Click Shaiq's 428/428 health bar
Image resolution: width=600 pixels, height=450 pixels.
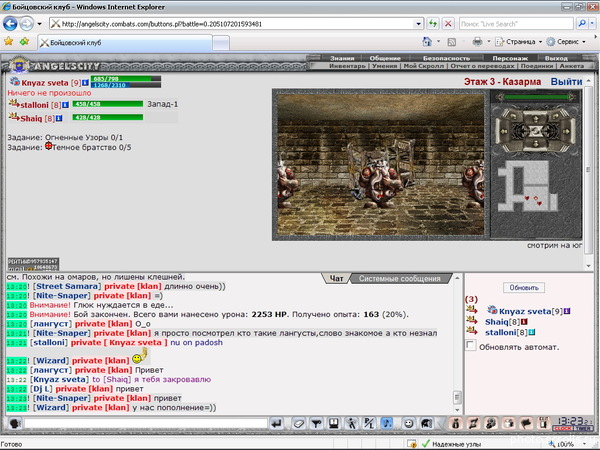coord(108,117)
